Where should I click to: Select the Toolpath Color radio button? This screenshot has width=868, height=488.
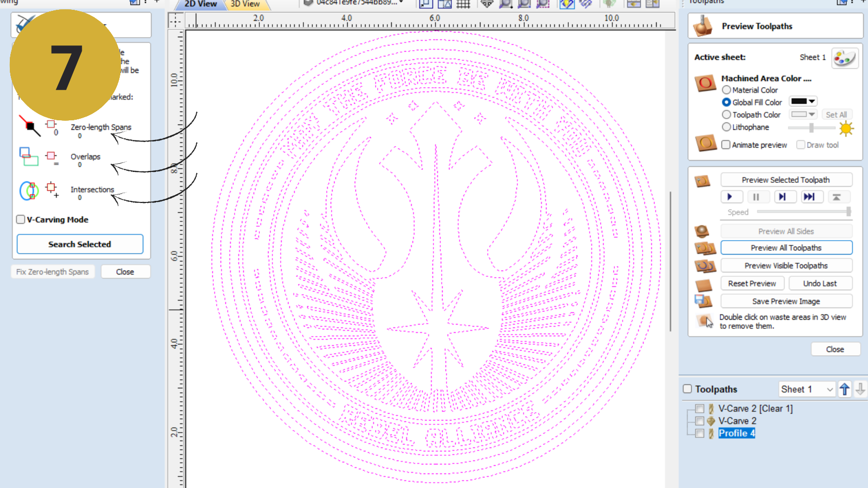(726, 115)
